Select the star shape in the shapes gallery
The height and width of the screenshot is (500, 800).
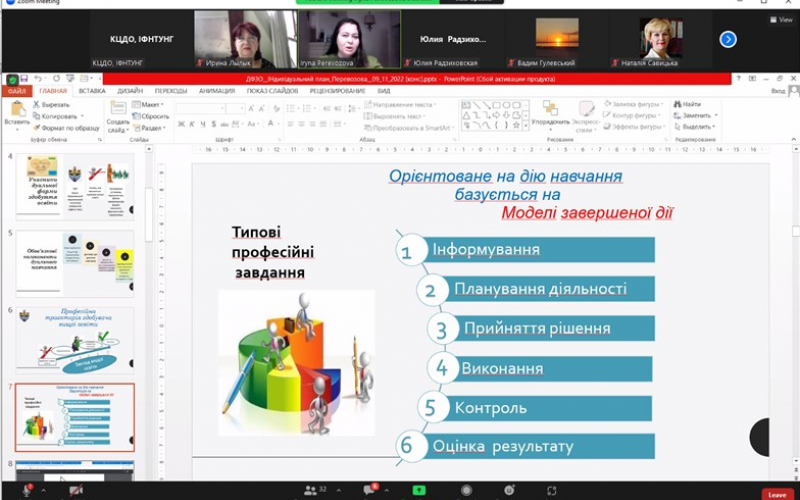516,125
